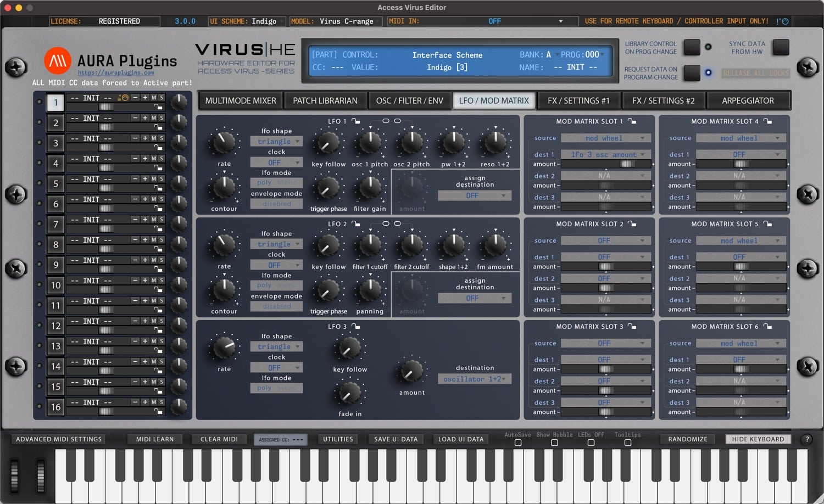This screenshot has height=504, width=824.
Task: Open the MIDI IN dropdown
Action: 483,21
